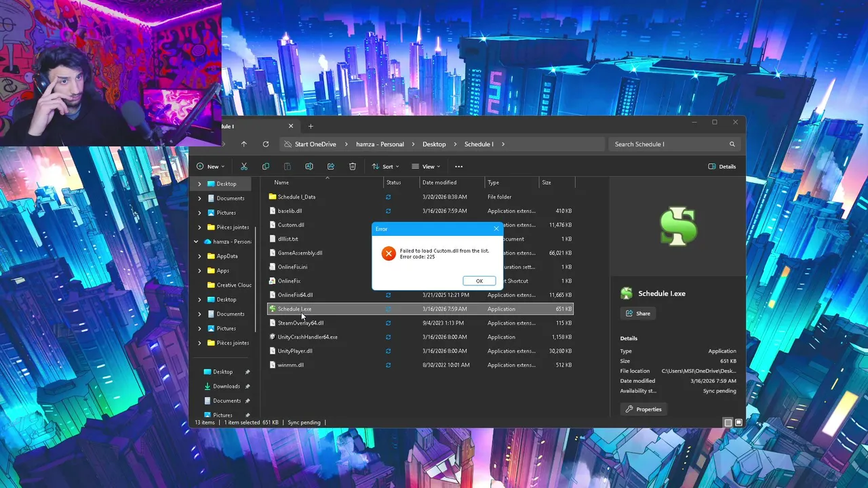
Task: Click the Share icon in toolbar
Action: tap(331, 166)
